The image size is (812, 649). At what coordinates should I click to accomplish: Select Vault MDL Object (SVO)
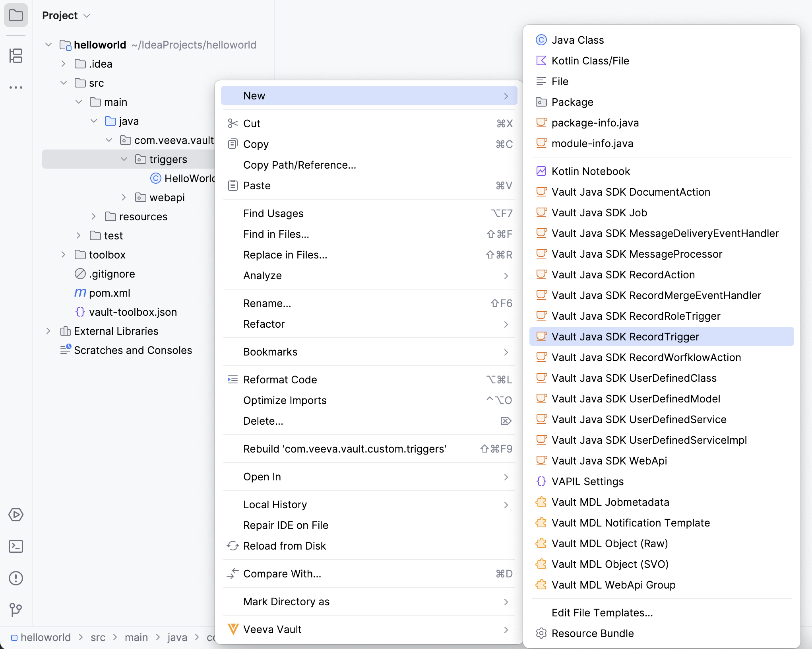pos(661,564)
